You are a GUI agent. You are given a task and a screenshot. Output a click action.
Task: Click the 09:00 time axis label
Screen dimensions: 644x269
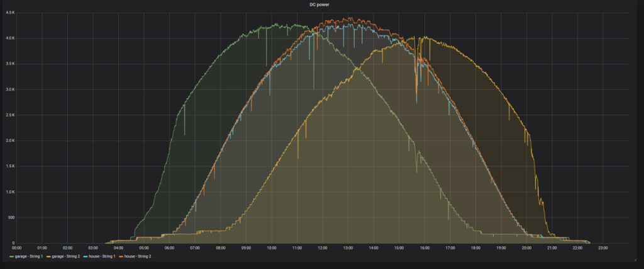[246, 248]
